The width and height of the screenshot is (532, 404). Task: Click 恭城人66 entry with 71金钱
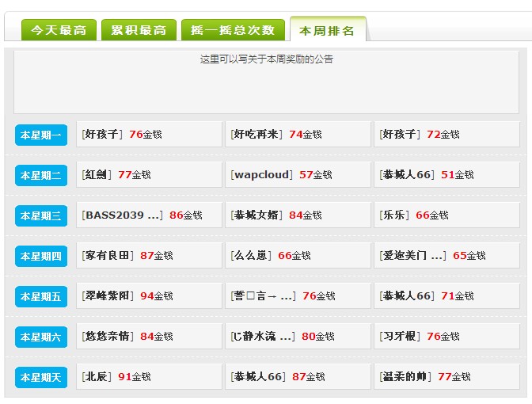[446, 296]
